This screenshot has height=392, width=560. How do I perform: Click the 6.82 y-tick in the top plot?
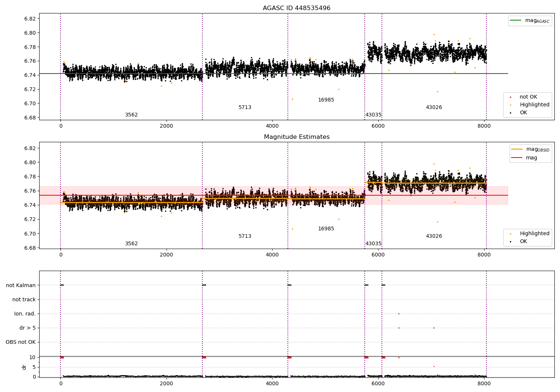30,19
